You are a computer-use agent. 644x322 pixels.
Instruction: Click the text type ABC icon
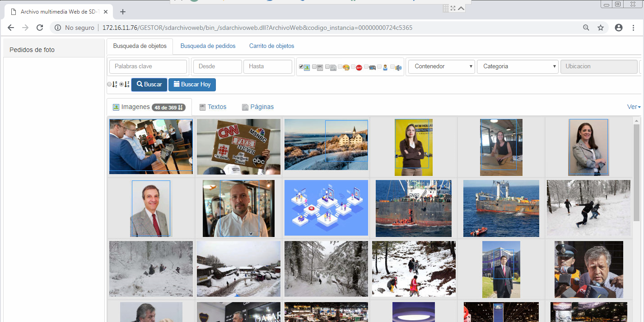click(x=320, y=68)
